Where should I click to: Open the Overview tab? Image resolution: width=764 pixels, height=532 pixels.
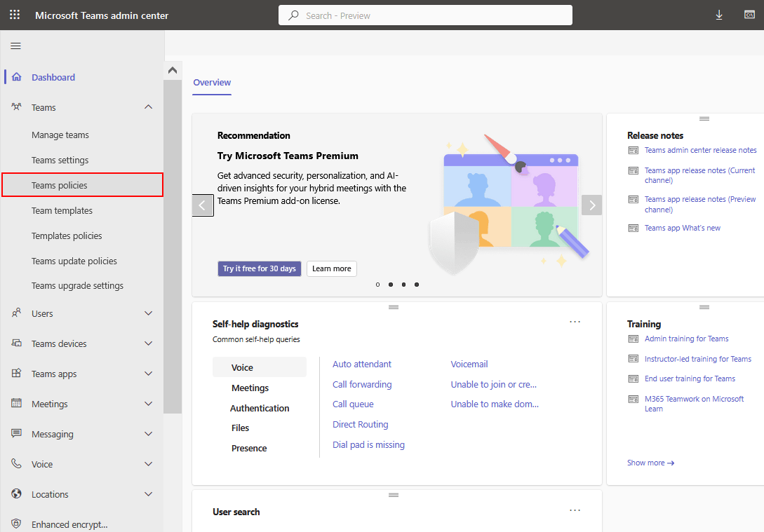212,82
